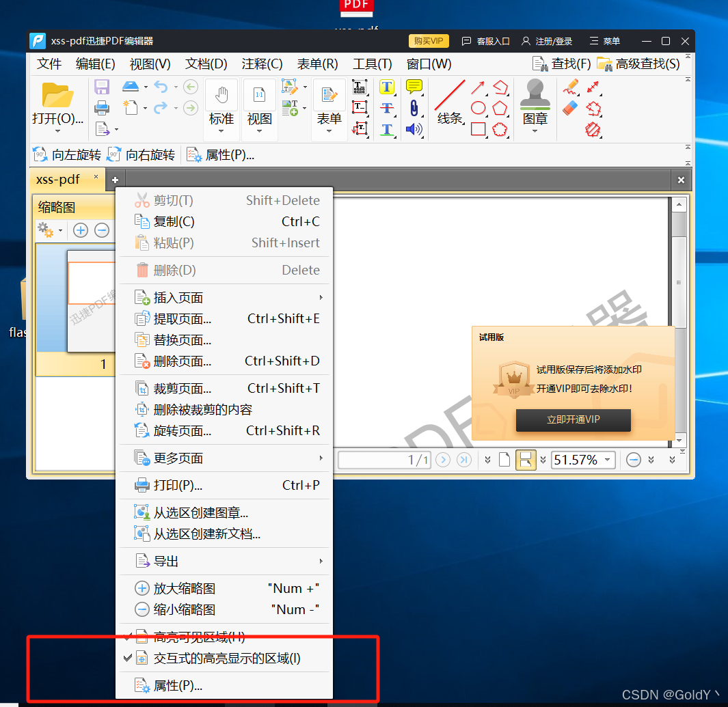Click 注册/登录 sign in link

pyautogui.click(x=547, y=41)
